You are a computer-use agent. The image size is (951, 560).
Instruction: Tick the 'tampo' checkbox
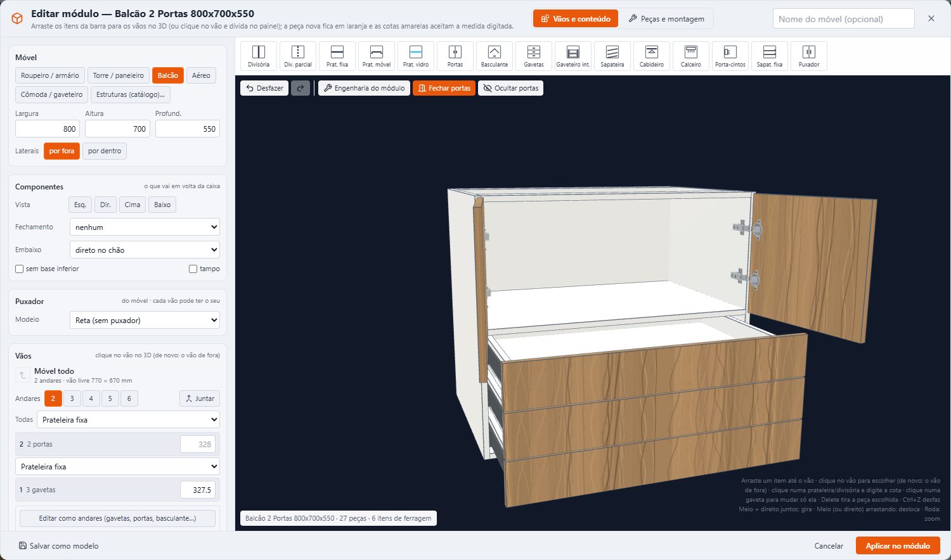click(x=193, y=269)
